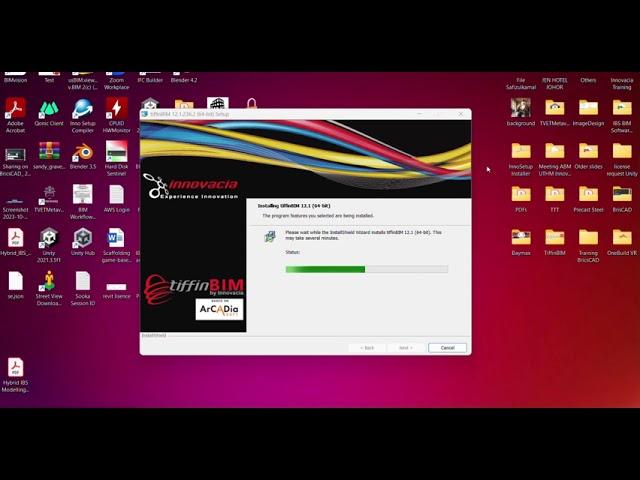Click the 'Installing tiffinBIM 12.1 (64-bit)' heading
The width and height of the screenshot is (640, 480).
click(x=294, y=206)
